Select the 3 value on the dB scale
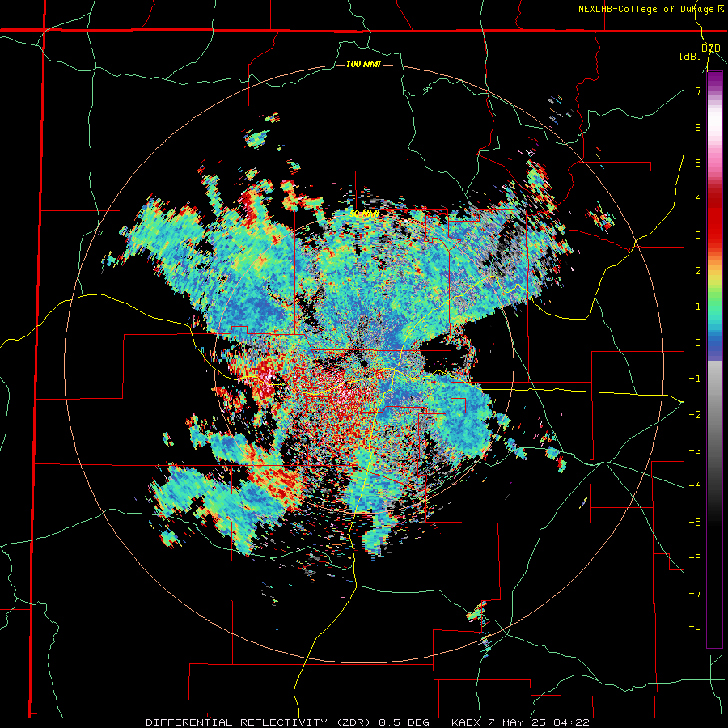 pos(698,235)
